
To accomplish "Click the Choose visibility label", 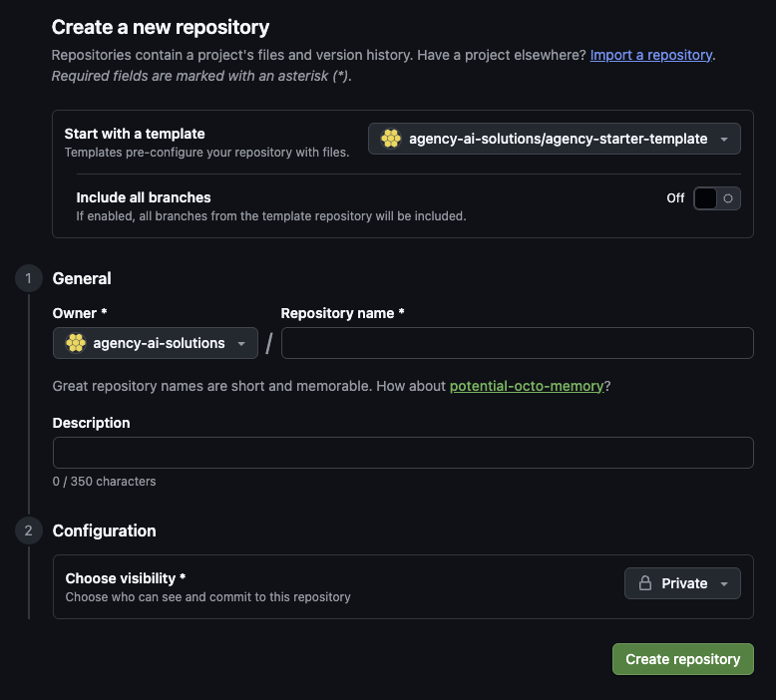I will pos(126,578).
